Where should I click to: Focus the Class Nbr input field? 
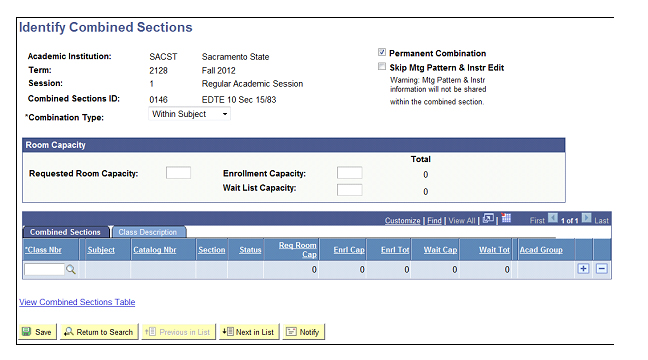45,269
